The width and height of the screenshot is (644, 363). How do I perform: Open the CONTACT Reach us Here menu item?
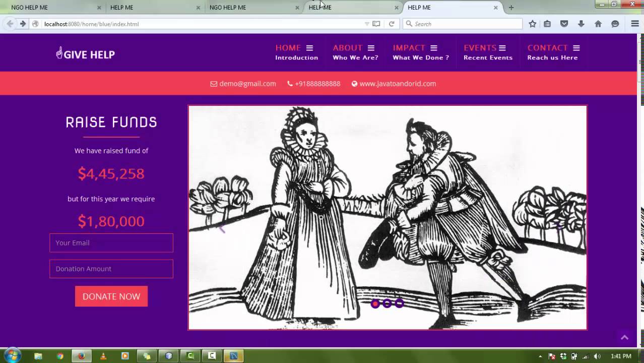[x=553, y=52]
